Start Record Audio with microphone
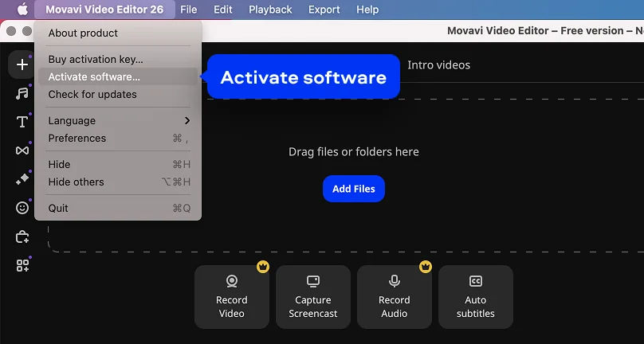This screenshot has width=644, height=344. pyautogui.click(x=395, y=297)
